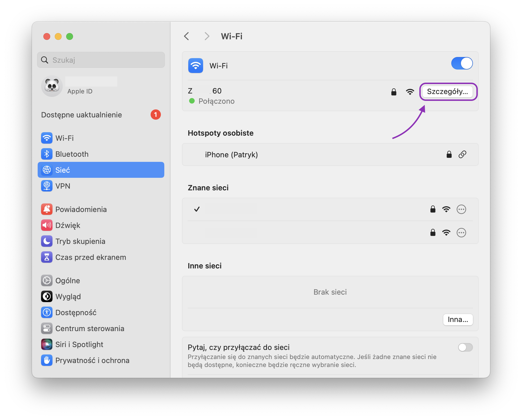The image size is (522, 420).
Task: Open Szczegóły details for connected network
Action: (447, 91)
